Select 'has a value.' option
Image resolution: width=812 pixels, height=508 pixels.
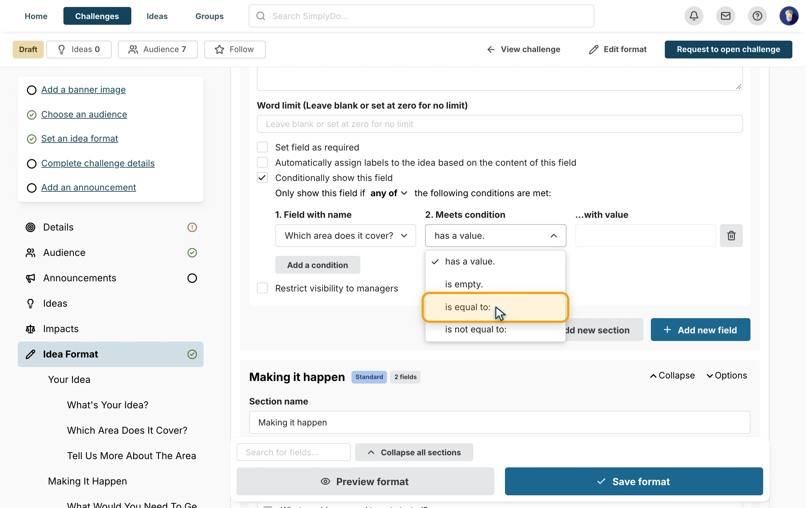pos(495,261)
